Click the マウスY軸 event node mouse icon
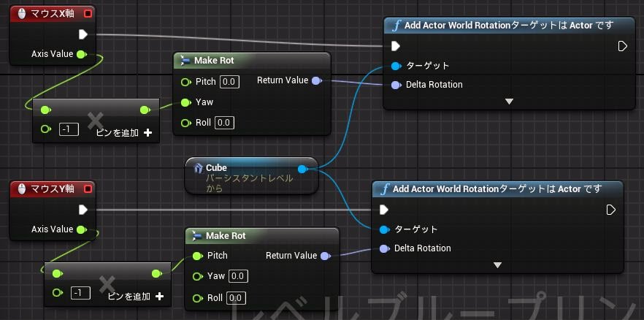This screenshot has width=644, height=320. point(20,189)
